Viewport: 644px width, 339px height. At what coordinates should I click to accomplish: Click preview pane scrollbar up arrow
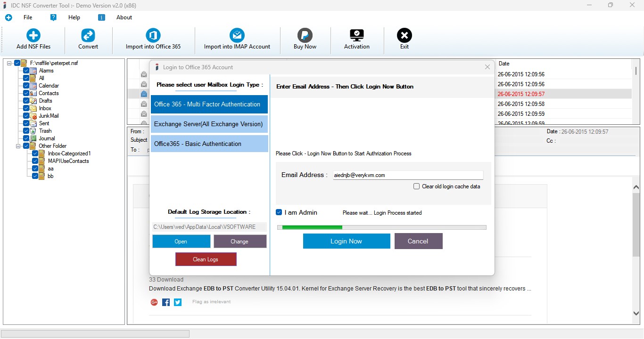click(x=636, y=187)
